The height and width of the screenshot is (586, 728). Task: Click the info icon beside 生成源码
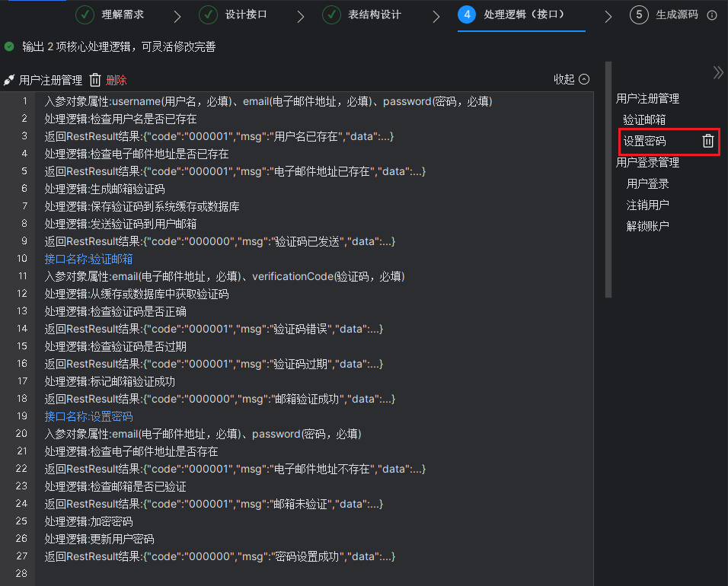(712, 15)
